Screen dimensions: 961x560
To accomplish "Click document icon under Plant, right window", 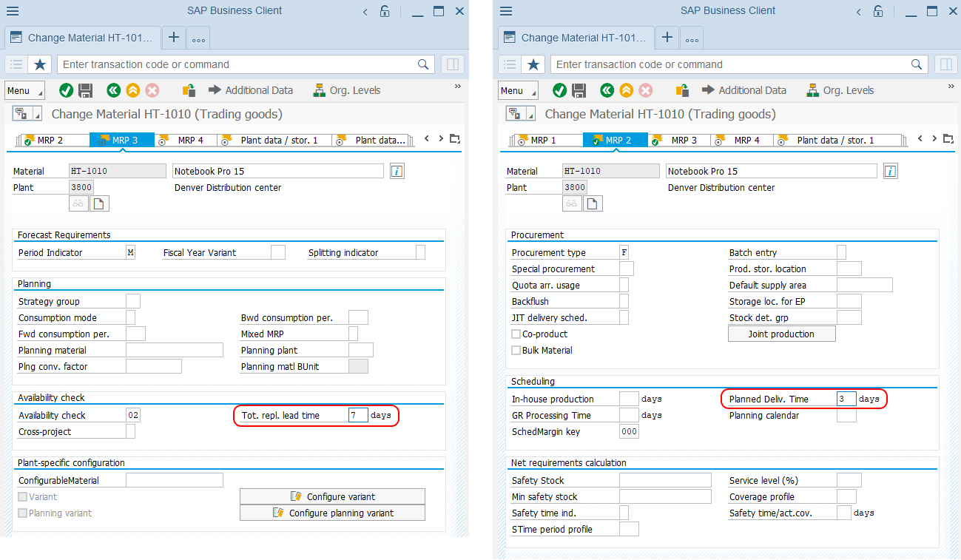I will tap(593, 203).
